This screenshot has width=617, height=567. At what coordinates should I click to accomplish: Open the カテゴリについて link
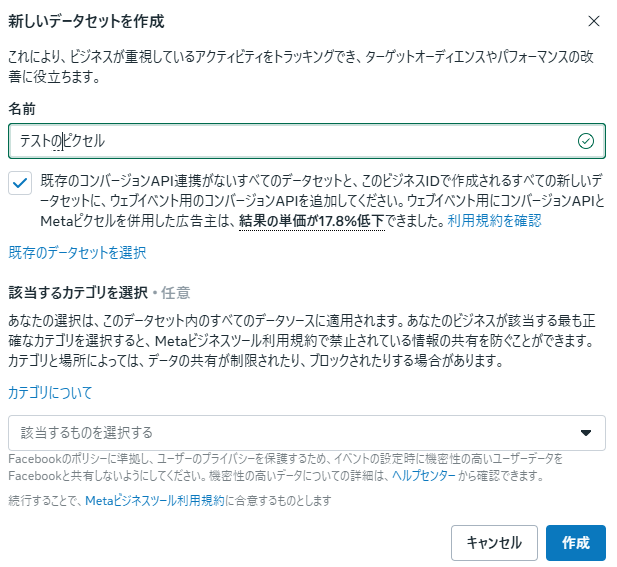[50, 393]
